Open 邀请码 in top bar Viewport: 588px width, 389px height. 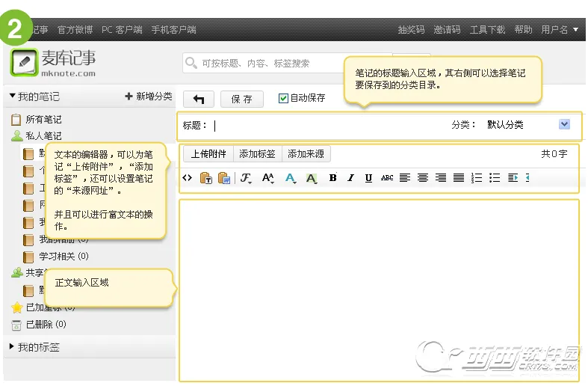point(447,30)
